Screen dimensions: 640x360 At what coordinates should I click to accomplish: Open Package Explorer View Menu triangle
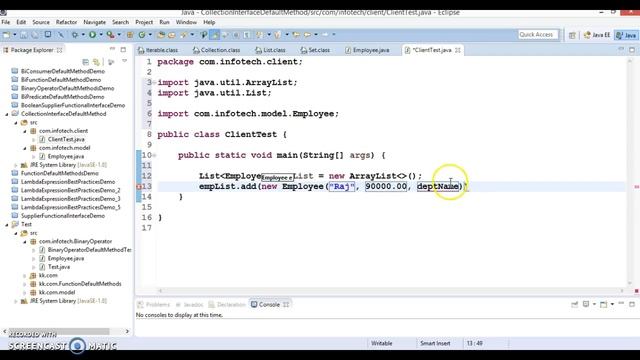[x=124, y=61]
